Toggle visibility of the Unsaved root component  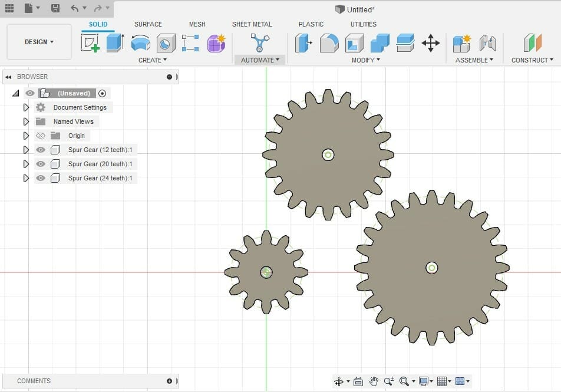(x=30, y=93)
